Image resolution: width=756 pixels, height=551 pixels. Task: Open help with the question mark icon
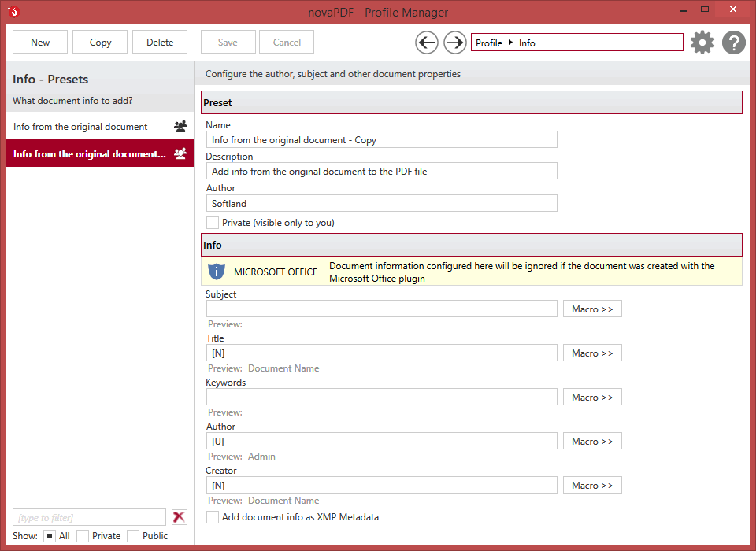click(x=734, y=43)
